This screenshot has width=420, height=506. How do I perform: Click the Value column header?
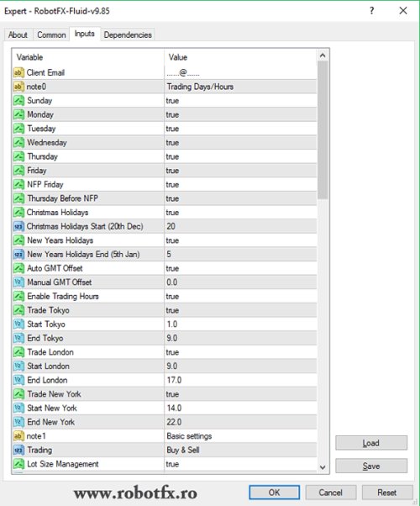click(240, 57)
